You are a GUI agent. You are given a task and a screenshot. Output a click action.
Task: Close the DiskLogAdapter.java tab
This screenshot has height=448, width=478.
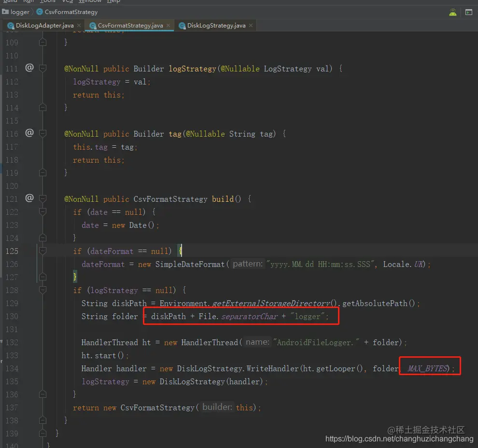click(x=79, y=26)
